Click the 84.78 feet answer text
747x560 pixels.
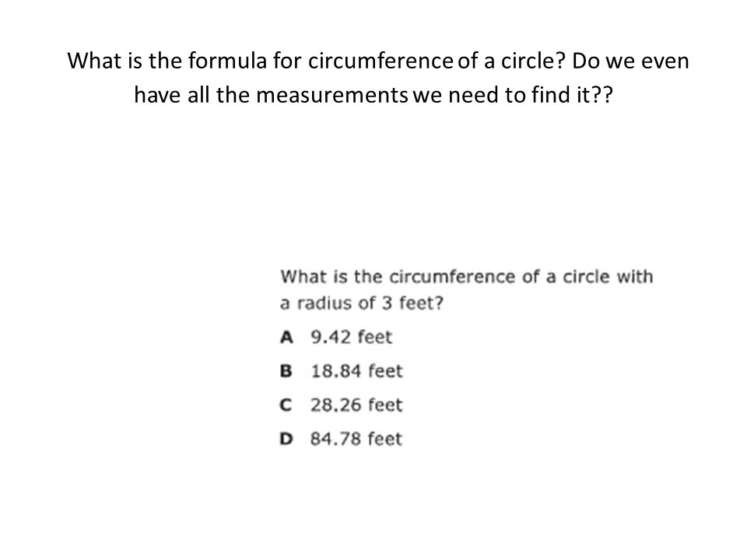click(356, 439)
